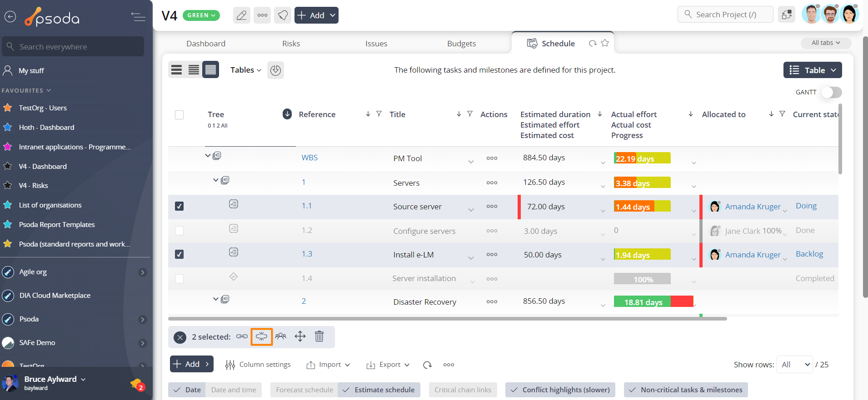This screenshot has height=400, width=868.
Task: Toggle Conflict highlights (slower) option
Action: (560, 390)
